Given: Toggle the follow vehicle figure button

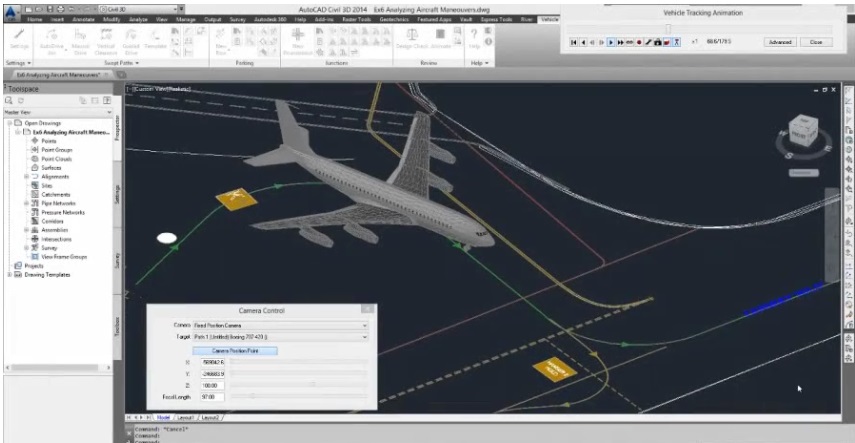Looking at the screenshot, I should (x=677, y=42).
